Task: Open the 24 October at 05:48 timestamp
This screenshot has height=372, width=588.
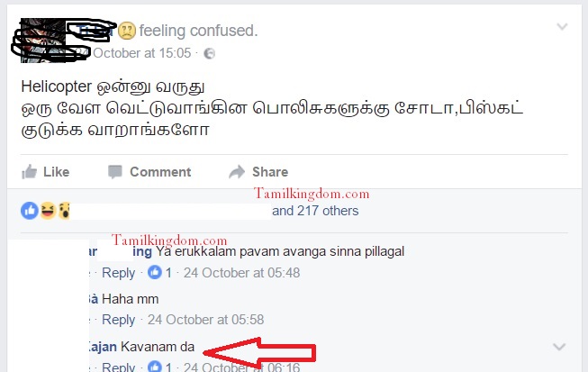Action: coord(242,273)
